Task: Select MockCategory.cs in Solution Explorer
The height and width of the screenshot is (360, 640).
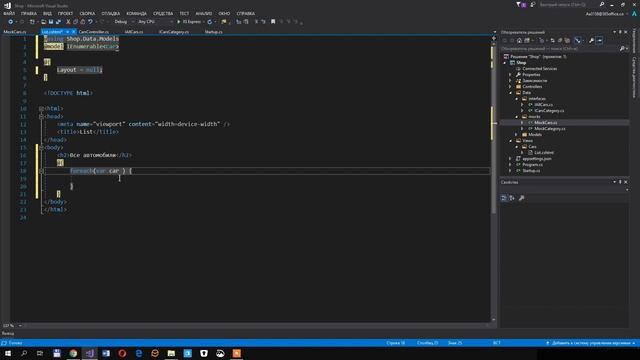Action: point(549,129)
